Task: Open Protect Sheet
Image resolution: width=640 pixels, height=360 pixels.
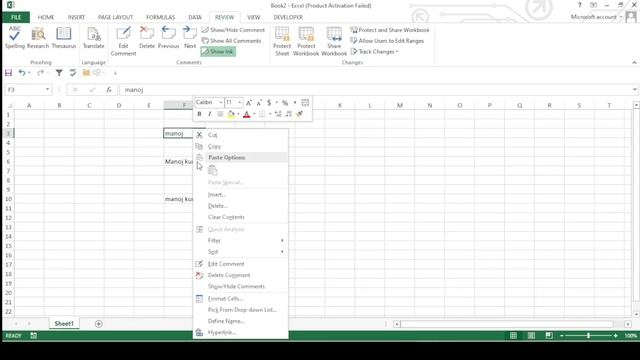Action: pyautogui.click(x=282, y=41)
